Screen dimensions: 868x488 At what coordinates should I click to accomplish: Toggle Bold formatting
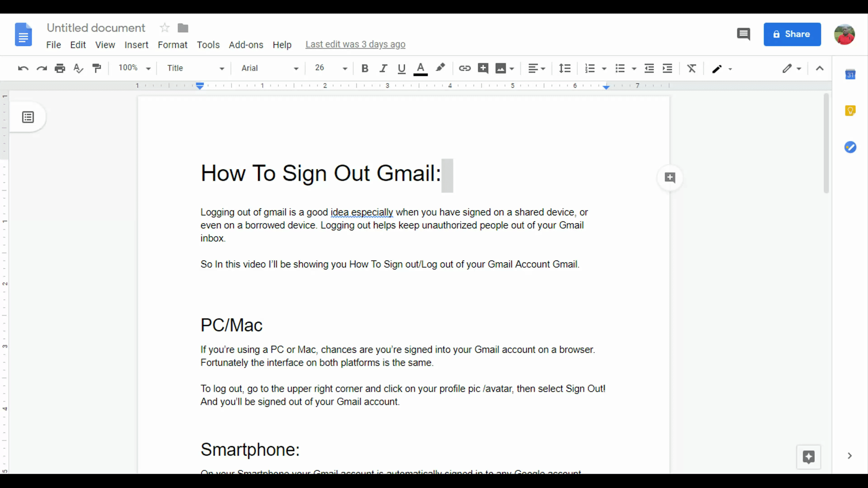tap(365, 68)
